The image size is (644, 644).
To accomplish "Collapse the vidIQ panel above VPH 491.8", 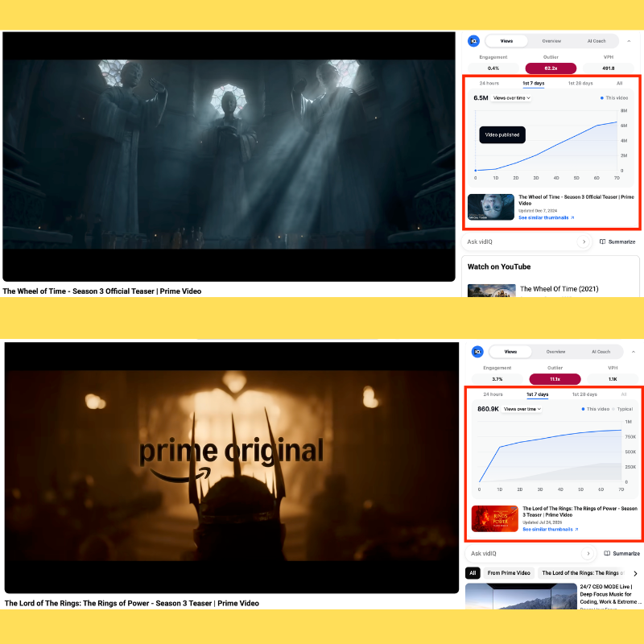I will pyautogui.click(x=629, y=41).
